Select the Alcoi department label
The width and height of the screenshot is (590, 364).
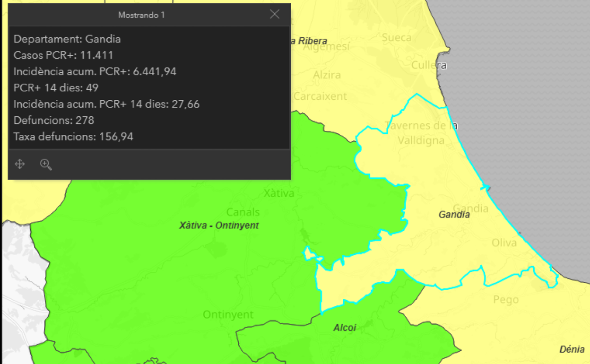pos(345,328)
